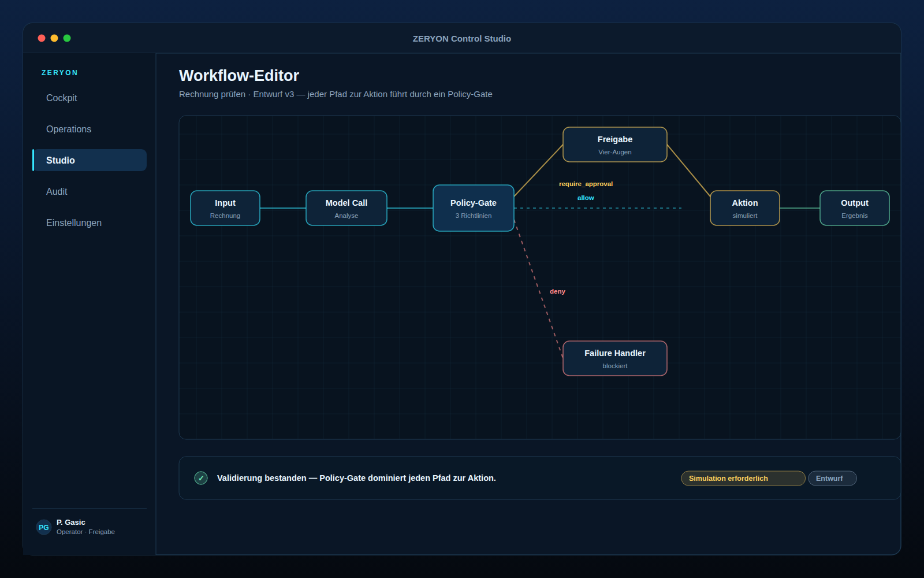
Task: Go to Operations in sidebar
Action: (90, 129)
